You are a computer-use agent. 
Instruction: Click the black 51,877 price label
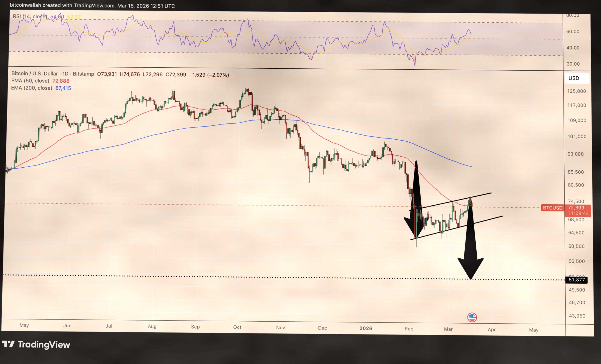point(576,280)
